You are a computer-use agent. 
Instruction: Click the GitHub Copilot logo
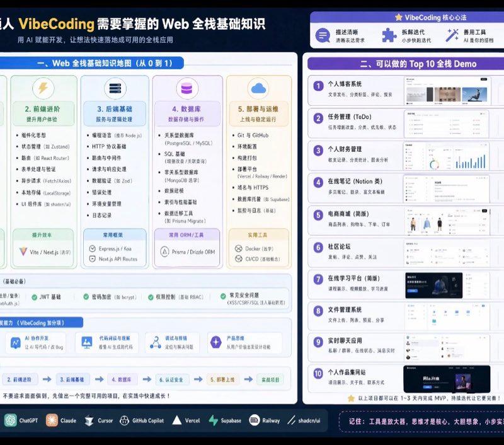tap(124, 420)
